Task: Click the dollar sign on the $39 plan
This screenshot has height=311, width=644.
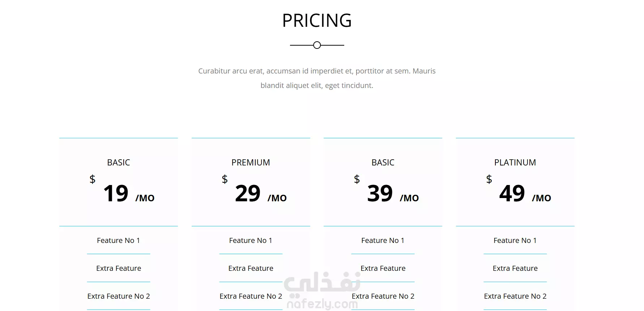Action: tap(357, 179)
